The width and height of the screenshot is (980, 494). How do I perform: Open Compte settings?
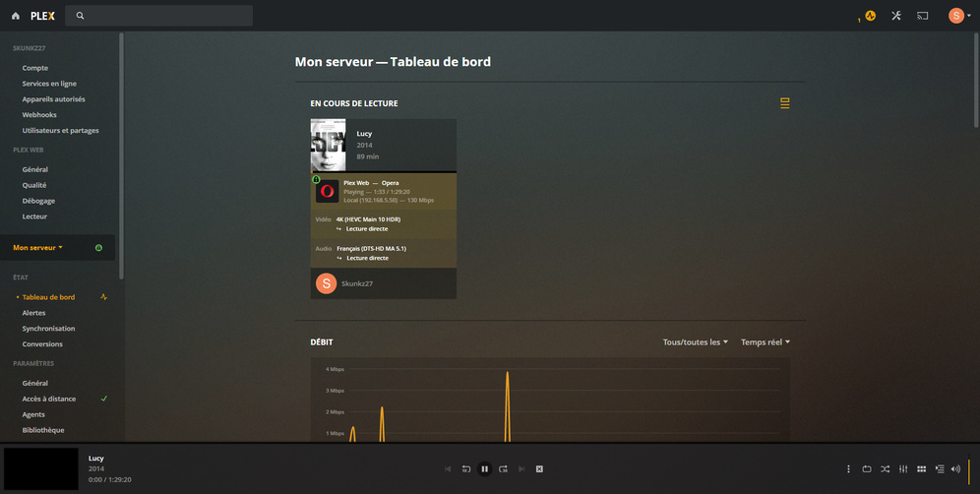click(x=35, y=68)
